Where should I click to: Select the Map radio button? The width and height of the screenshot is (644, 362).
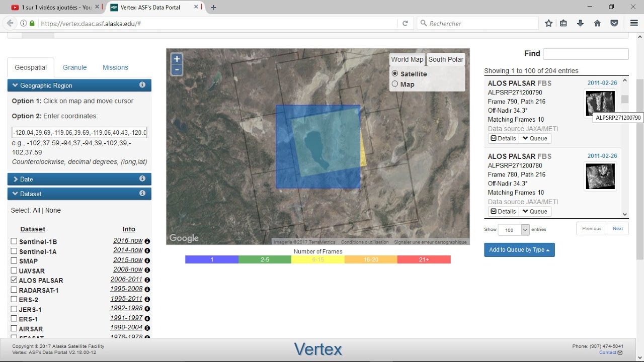(395, 84)
